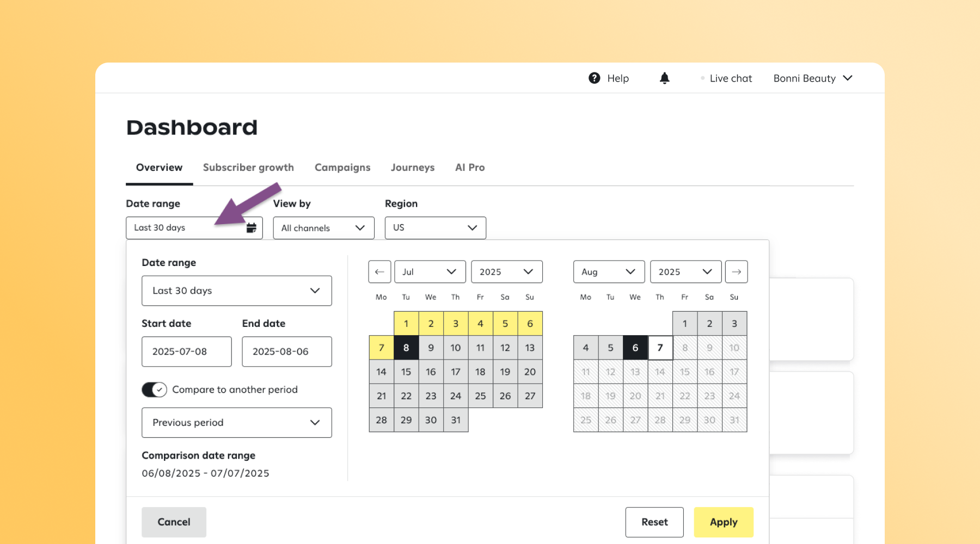Disable Compare to another period
The width and height of the screenshot is (980, 544).
pyautogui.click(x=154, y=390)
